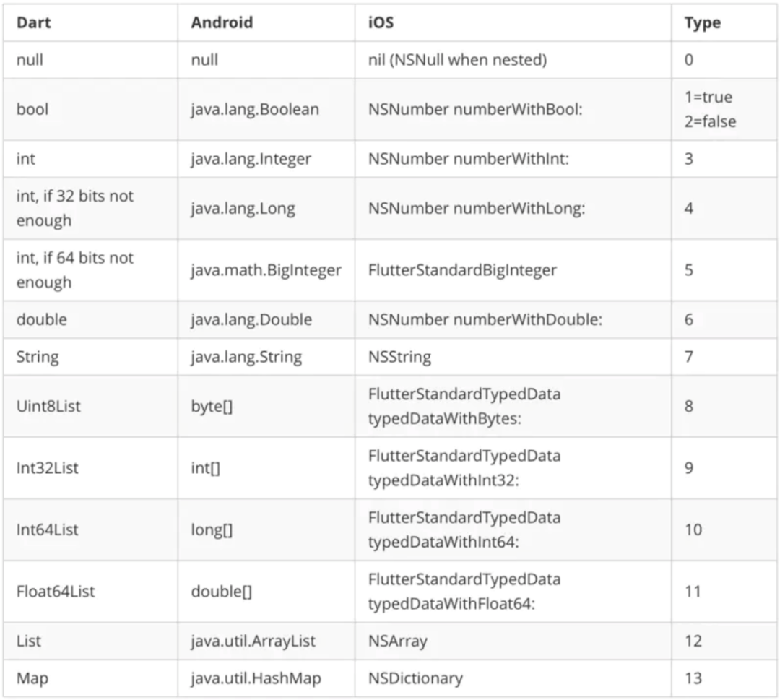Select the 1=true 2=false type cell
Screen dimensions: 780x700
pos(710,109)
